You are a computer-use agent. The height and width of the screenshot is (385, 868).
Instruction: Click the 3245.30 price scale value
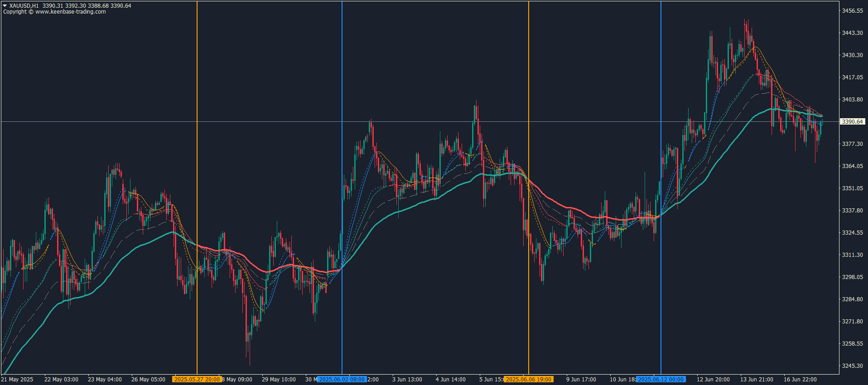(x=853, y=366)
